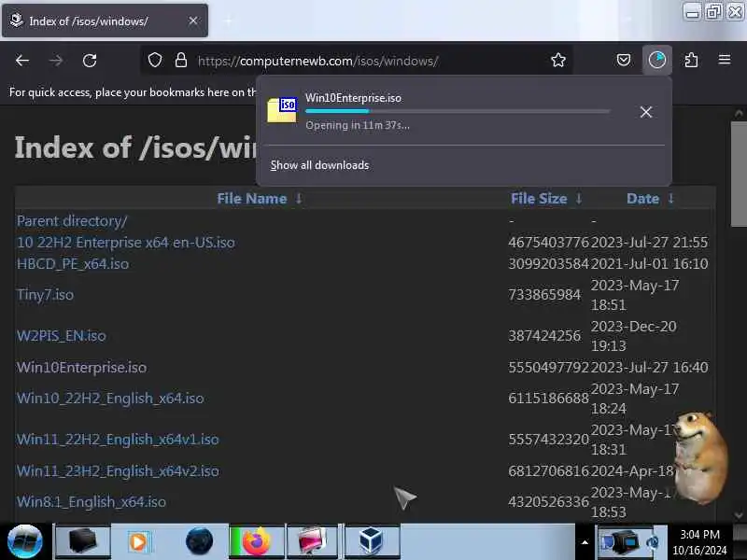Download HBCD_PE_x64.iso

click(x=73, y=264)
